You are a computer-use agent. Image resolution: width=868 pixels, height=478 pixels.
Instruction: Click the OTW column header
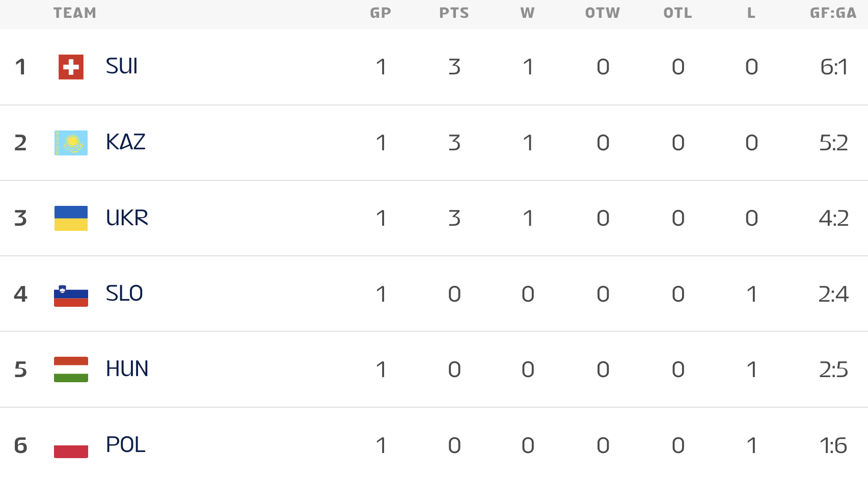pos(603,13)
